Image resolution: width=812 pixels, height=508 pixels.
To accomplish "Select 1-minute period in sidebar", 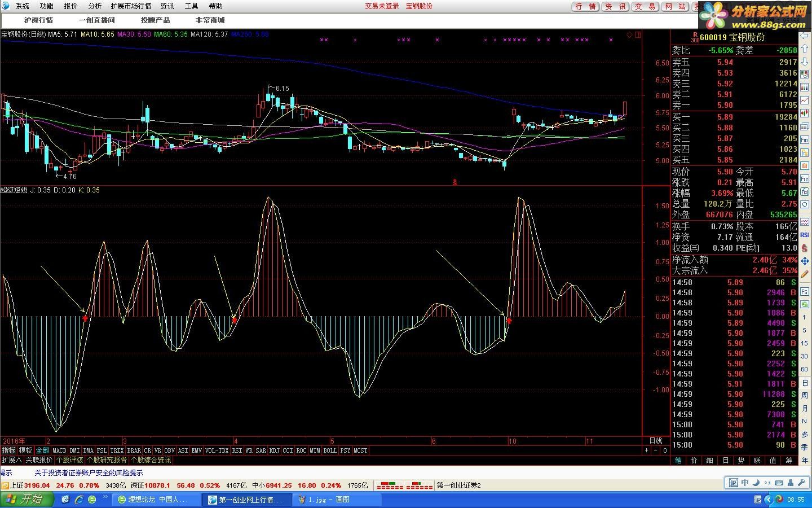I will 805,317.
